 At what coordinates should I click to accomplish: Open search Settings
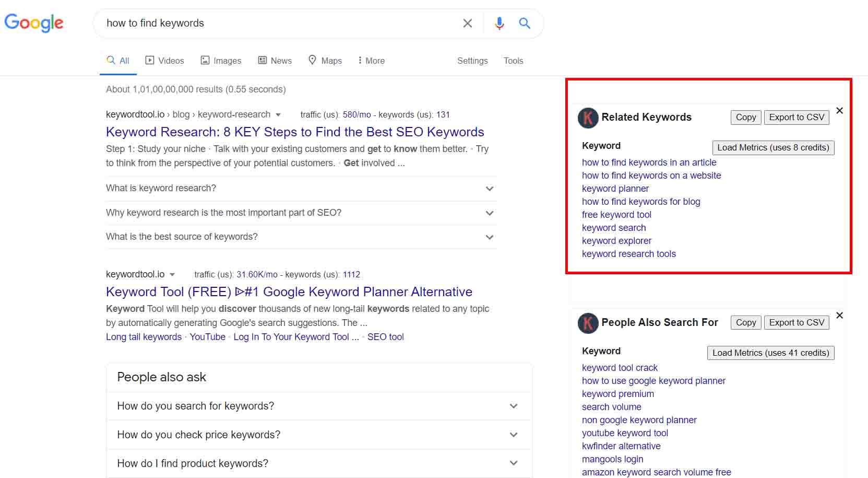[472, 61]
